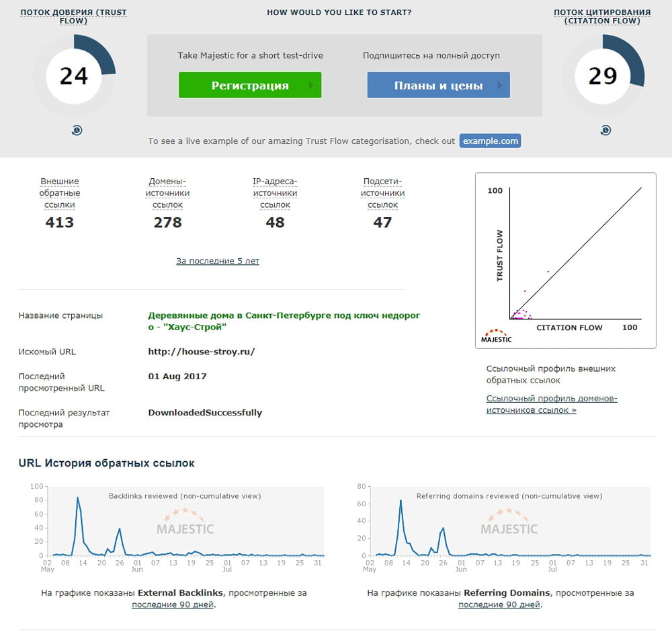Click the Citation Flow 29 donut chart
Image resolution: width=672 pixels, height=634 pixels.
pos(603,76)
